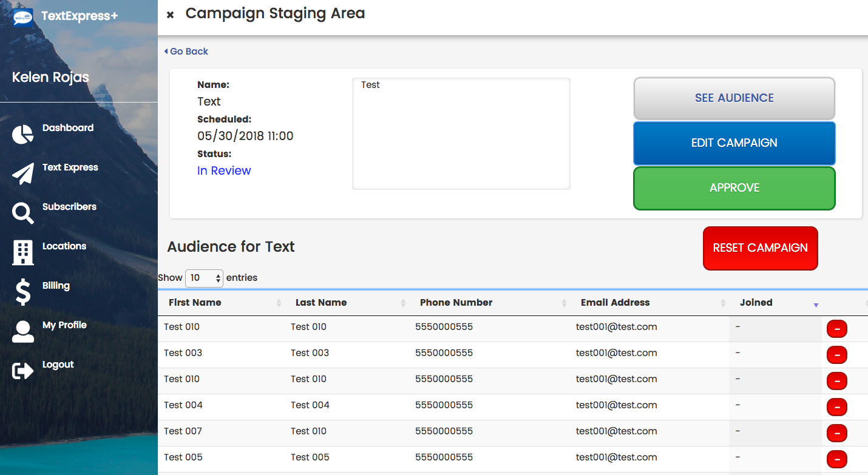868x475 pixels.
Task: Click the Kelen Rojas user name
Action: click(x=50, y=78)
